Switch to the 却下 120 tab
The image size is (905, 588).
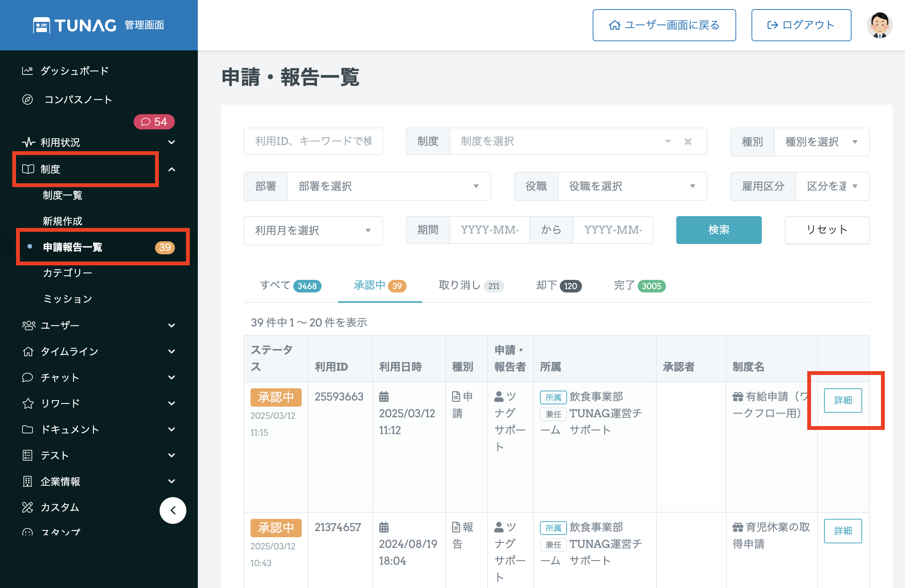click(x=558, y=286)
